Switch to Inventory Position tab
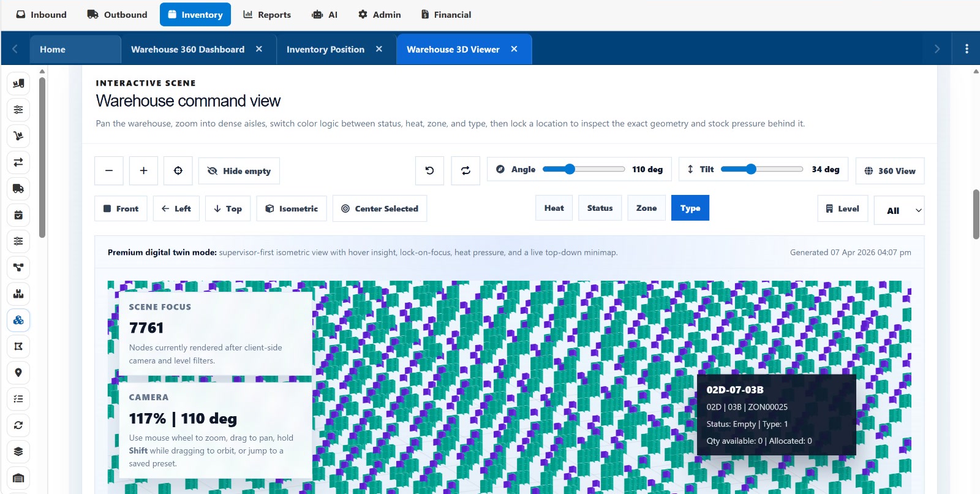 325,49
